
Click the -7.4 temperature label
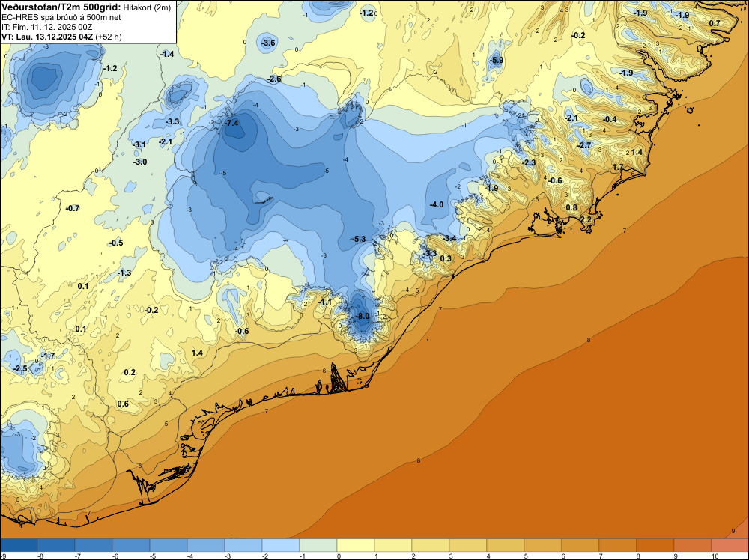(231, 124)
